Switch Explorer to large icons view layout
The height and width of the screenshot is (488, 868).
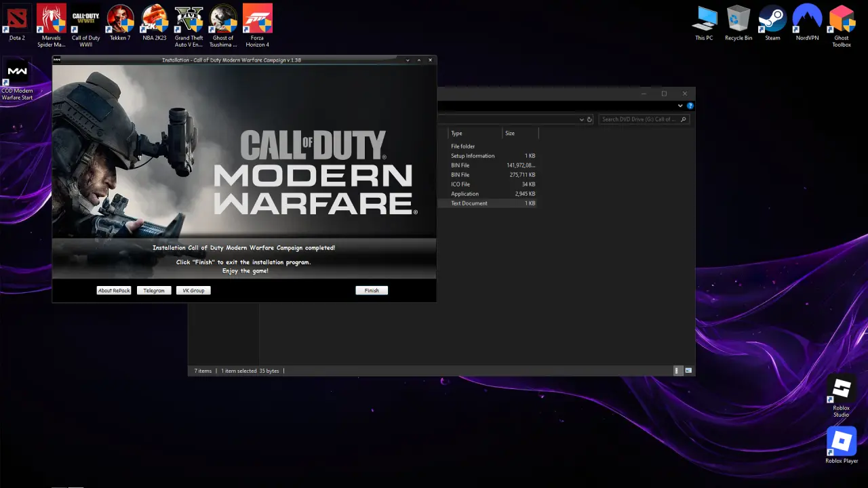click(688, 371)
